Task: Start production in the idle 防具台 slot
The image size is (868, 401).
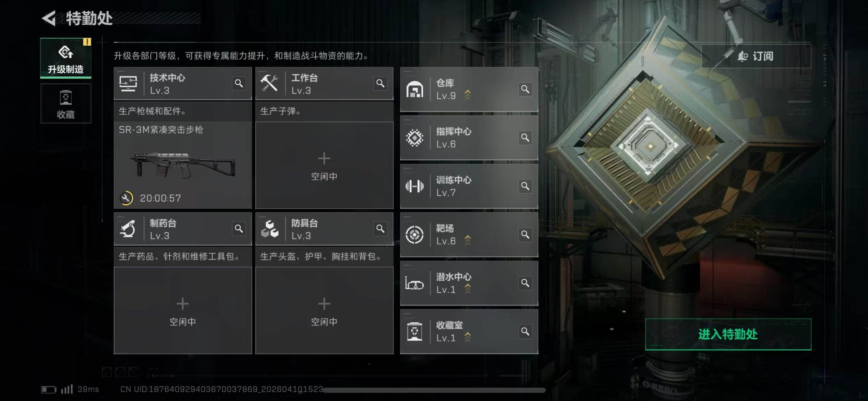Action: click(324, 311)
